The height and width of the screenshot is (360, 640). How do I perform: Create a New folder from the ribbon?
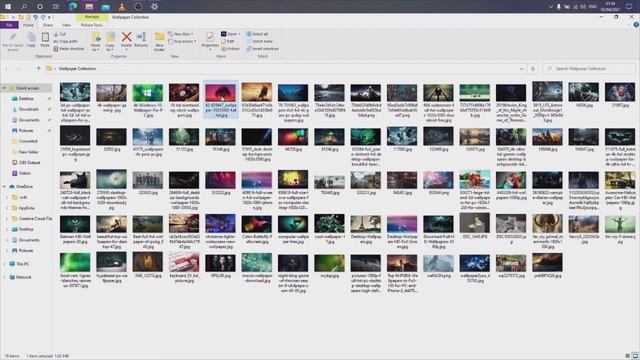click(x=159, y=42)
